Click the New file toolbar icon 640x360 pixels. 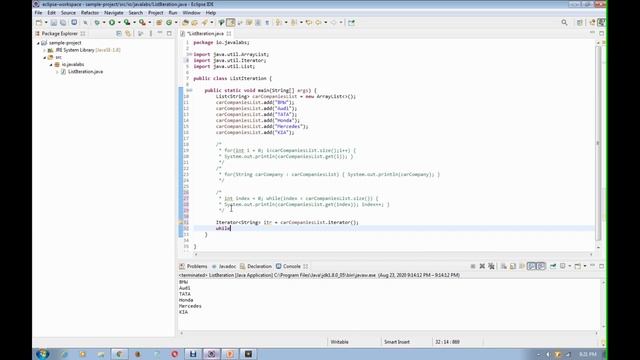(x=39, y=22)
